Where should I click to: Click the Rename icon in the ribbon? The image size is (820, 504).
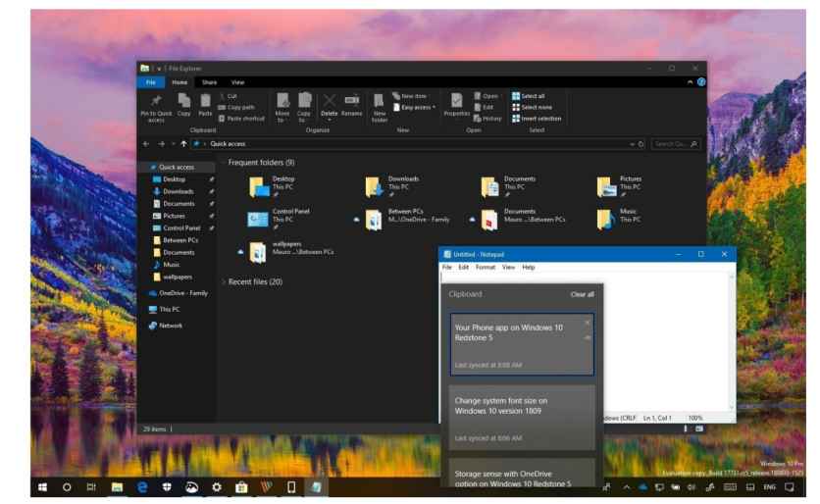coord(351,103)
